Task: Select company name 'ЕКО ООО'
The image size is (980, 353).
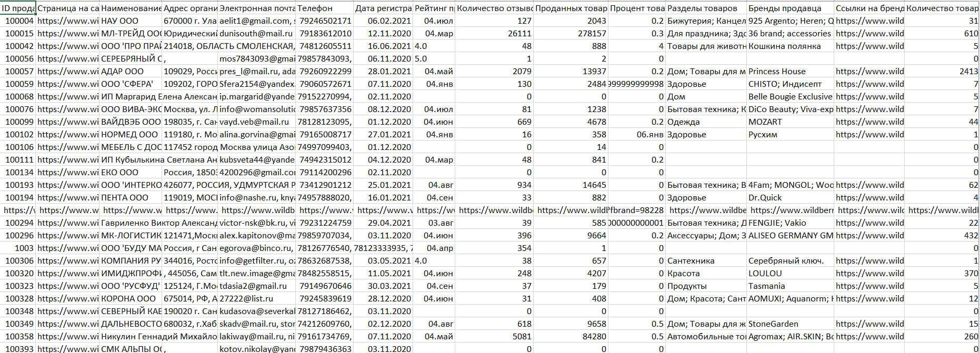Action: pyautogui.click(x=131, y=172)
